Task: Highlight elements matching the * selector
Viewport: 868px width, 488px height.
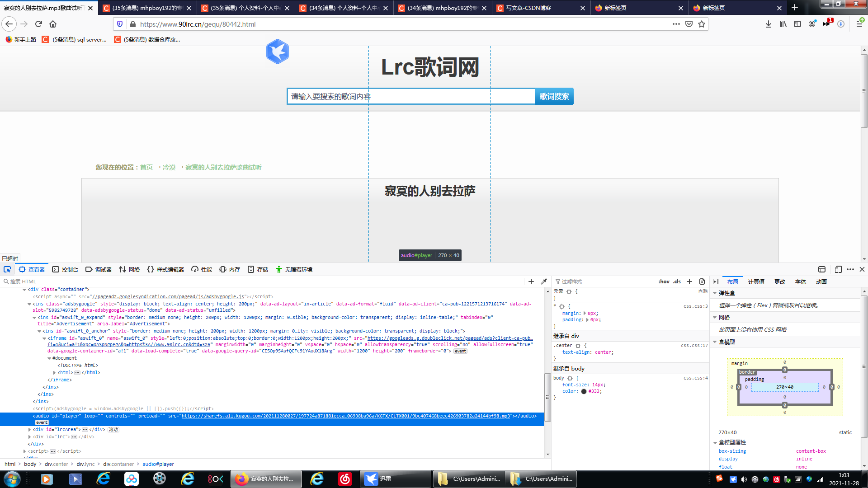Action: [561, 306]
